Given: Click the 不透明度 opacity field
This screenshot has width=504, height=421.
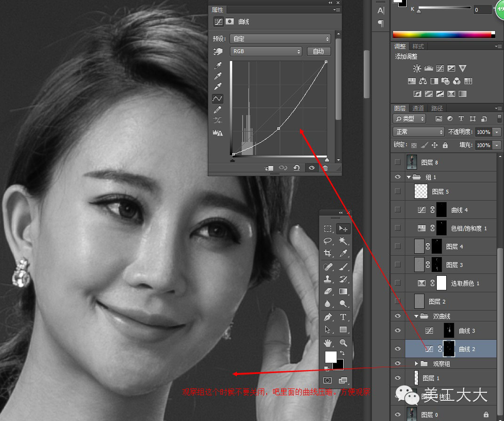Looking at the screenshot, I should 484,132.
